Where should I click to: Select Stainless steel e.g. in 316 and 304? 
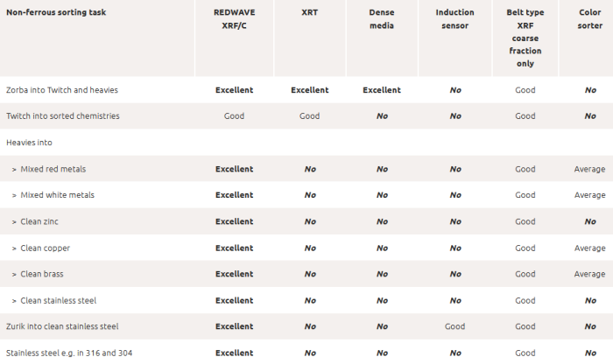(x=67, y=353)
